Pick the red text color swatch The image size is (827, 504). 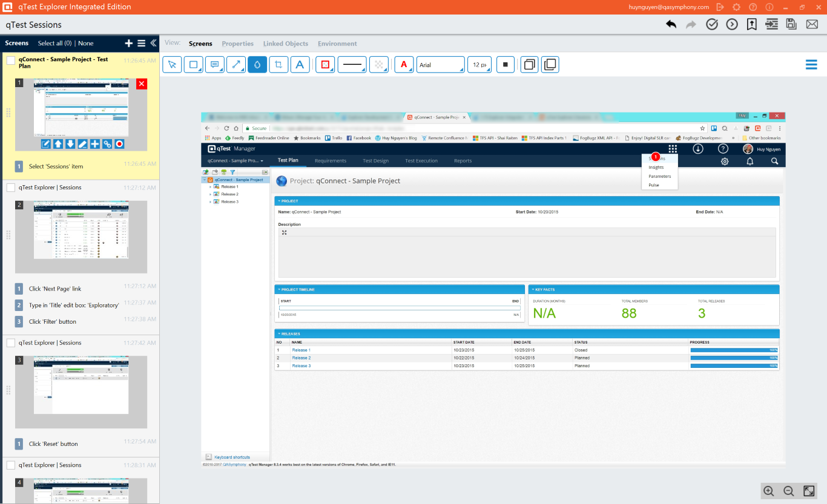(x=404, y=64)
